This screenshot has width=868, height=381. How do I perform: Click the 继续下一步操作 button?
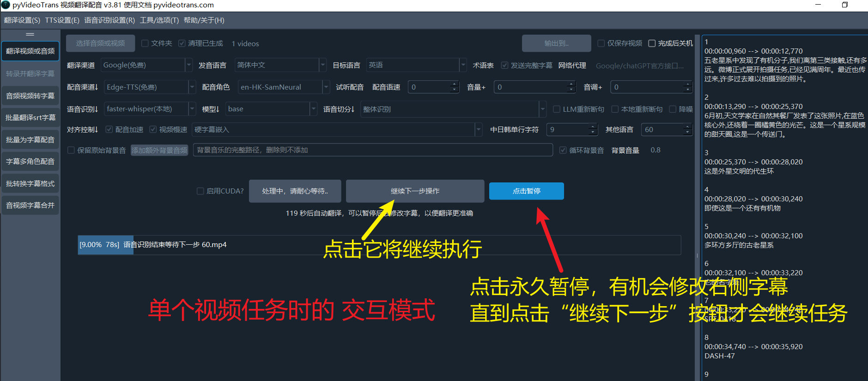pos(415,191)
